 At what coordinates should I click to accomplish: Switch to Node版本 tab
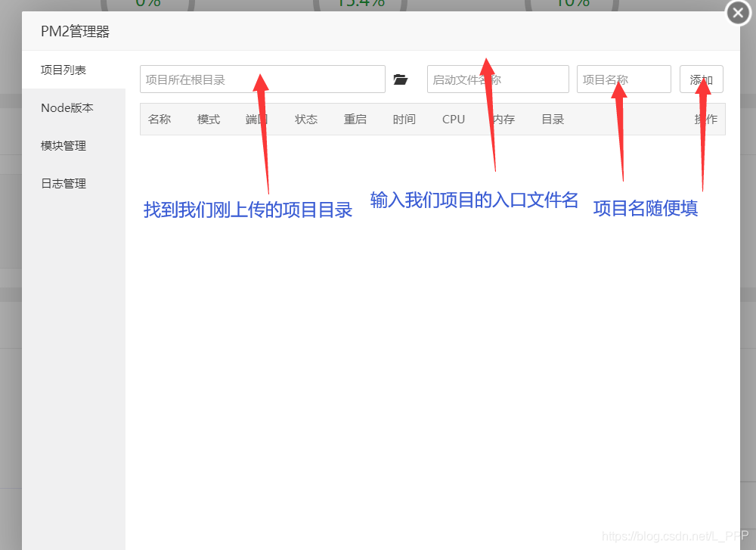pos(73,107)
